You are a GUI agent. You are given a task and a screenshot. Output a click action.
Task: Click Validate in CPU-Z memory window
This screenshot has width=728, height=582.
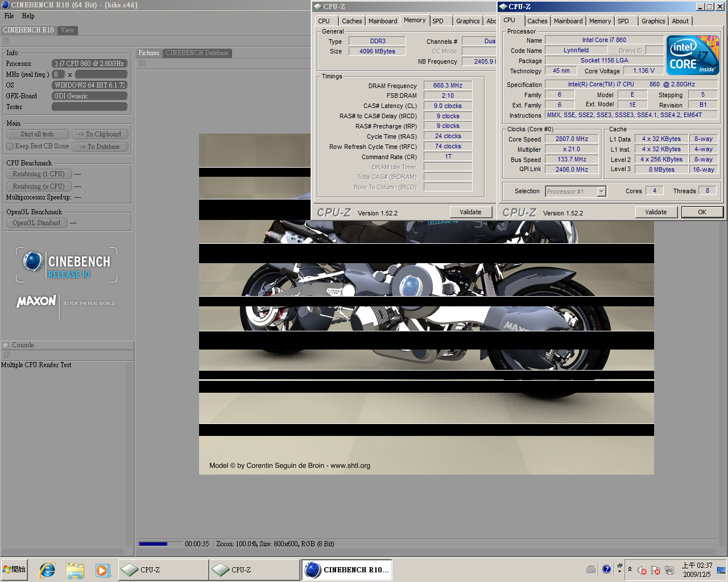(x=470, y=212)
